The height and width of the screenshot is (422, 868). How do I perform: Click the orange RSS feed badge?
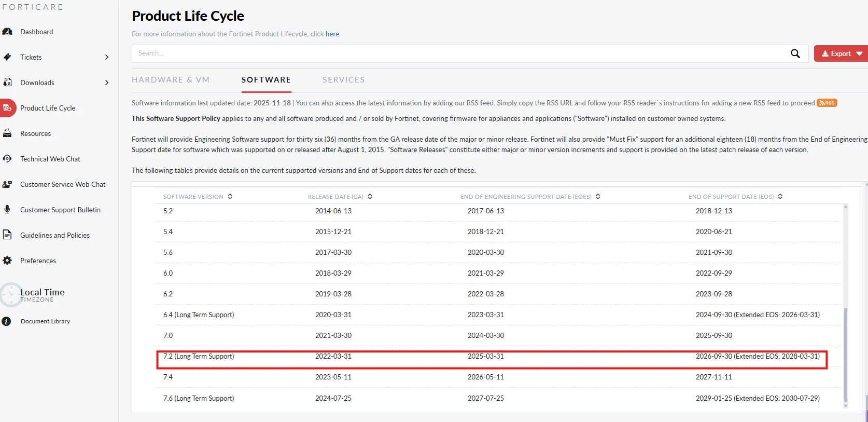point(827,103)
